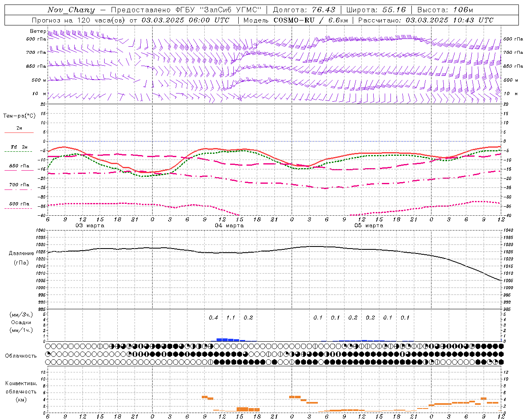Click the '04 марта' date label
Screen dimensions: 525x420
point(229,226)
